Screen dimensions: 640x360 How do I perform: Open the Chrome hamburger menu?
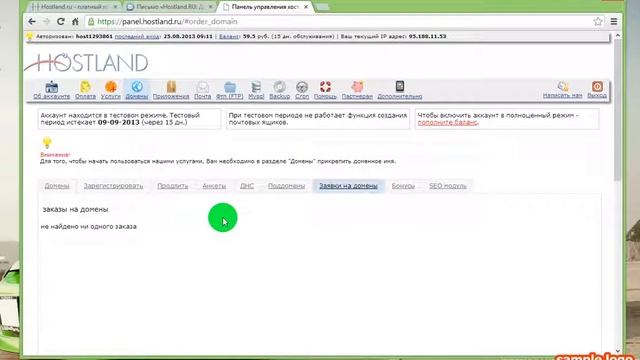(x=614, y=22)
